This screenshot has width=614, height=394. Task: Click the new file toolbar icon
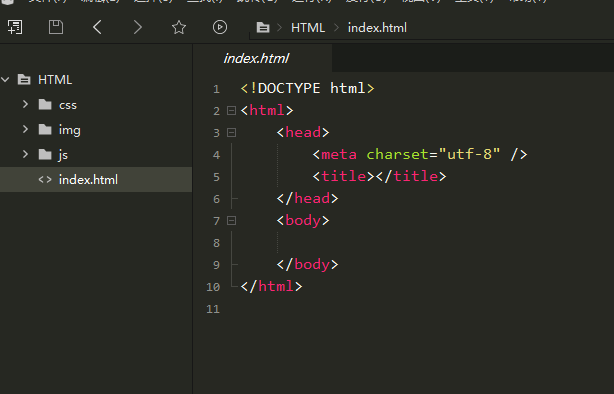point(15,27)
